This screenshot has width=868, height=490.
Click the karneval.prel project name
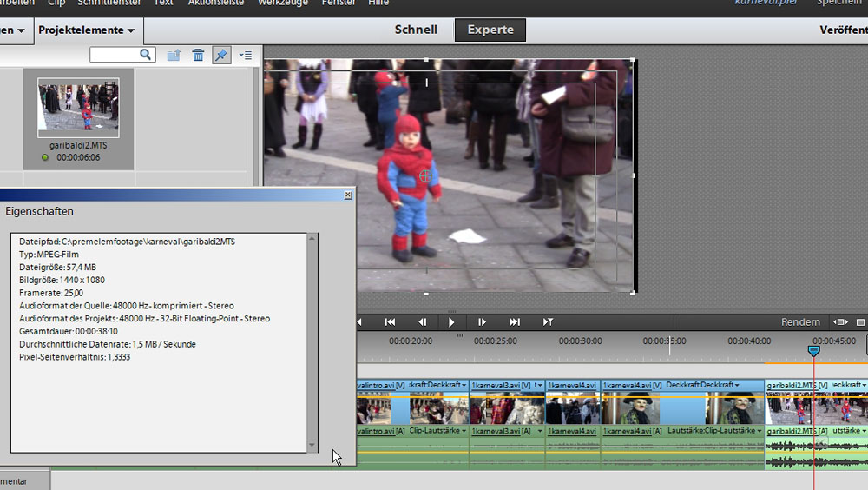[x=766, y=3]
